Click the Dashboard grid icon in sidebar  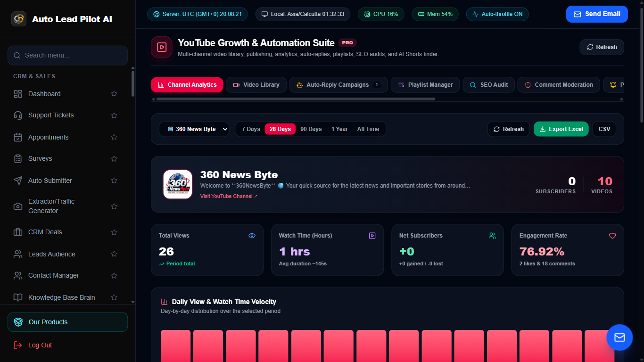[18, 94]
